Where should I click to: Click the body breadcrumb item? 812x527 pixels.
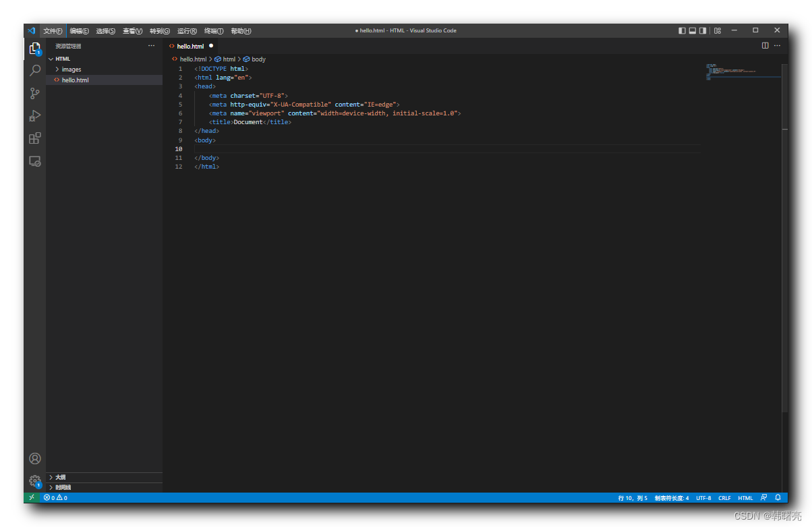point(259,59)
